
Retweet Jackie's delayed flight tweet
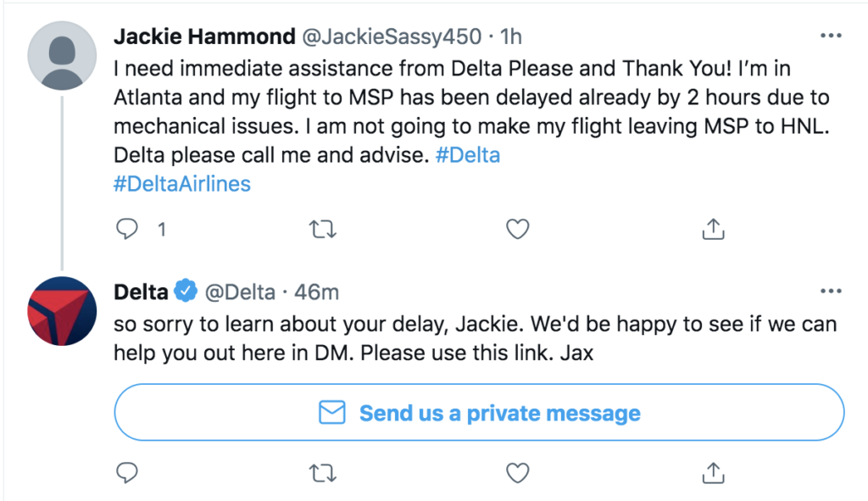(x=322, y=229)
